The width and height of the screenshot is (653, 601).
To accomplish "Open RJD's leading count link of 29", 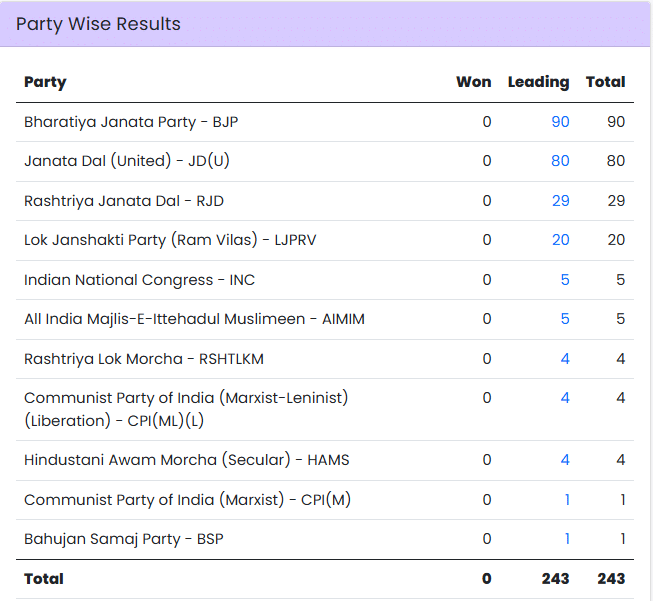I will [560, 201].
